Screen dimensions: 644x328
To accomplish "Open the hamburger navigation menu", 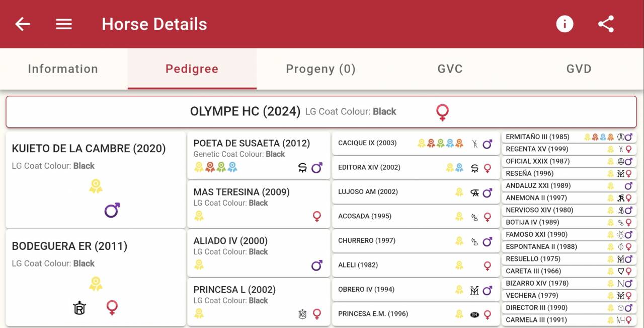I will (64, 24).
